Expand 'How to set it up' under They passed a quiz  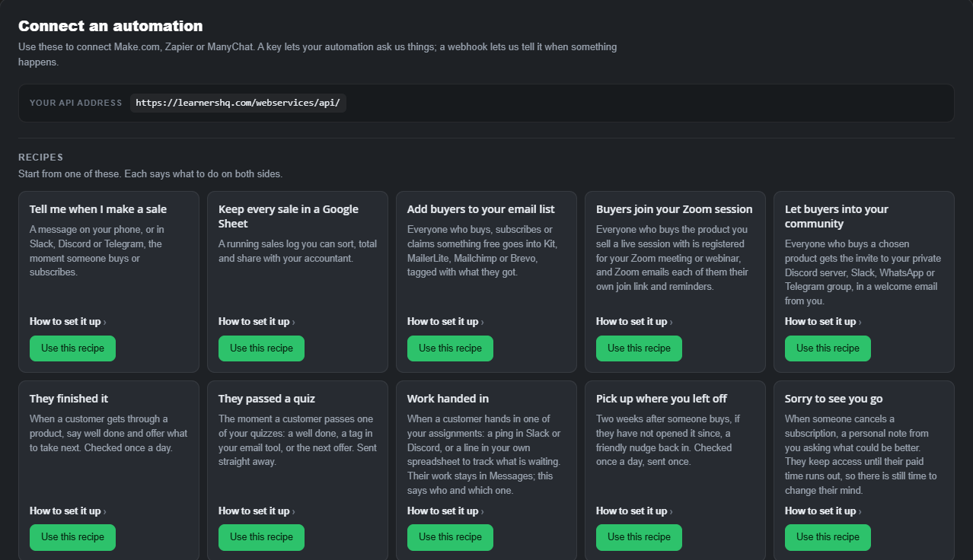pos(257,511)
